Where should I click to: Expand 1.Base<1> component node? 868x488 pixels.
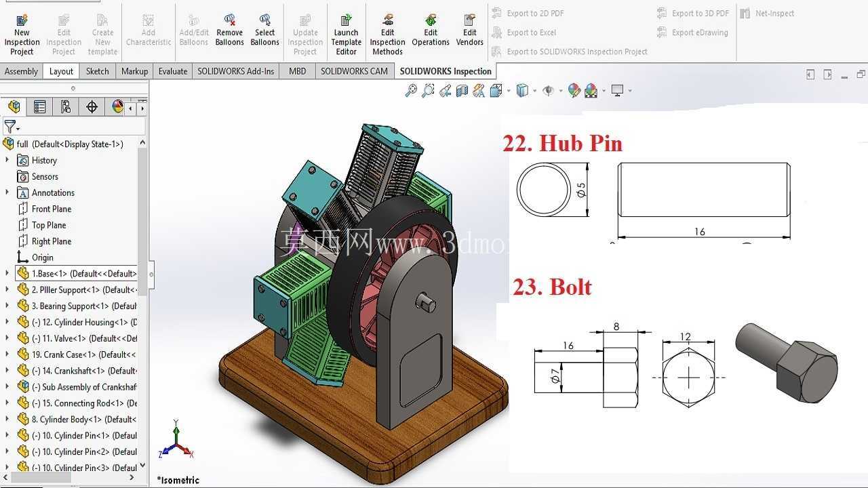click(x=7, y=273)
